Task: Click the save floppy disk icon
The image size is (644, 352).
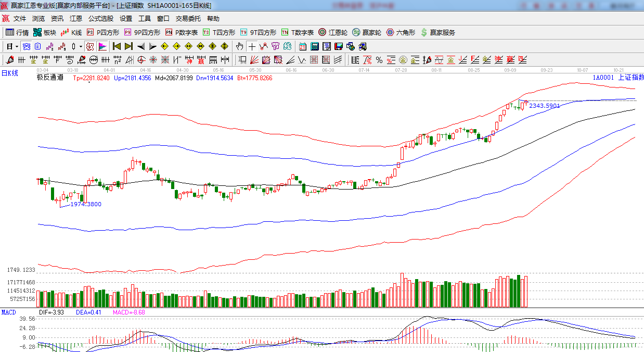Action: click(338, 46)
